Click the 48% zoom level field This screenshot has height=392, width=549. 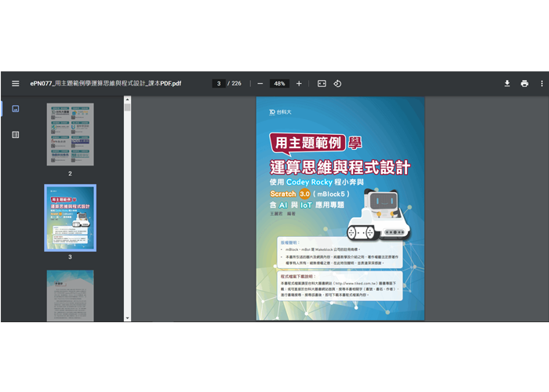pos(279,83)
